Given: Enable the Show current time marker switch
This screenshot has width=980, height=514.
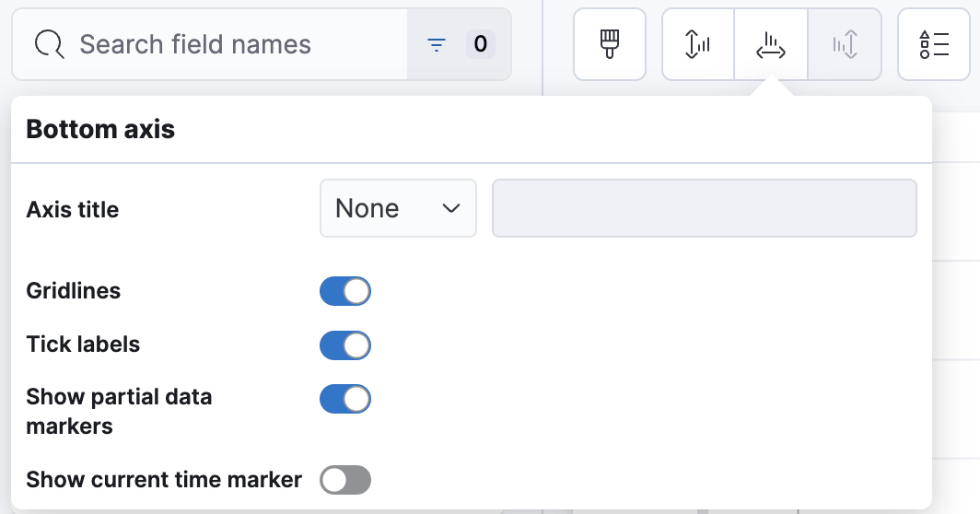Looking at the screenshot, I should pyautogui.click(x=345, y=480).
